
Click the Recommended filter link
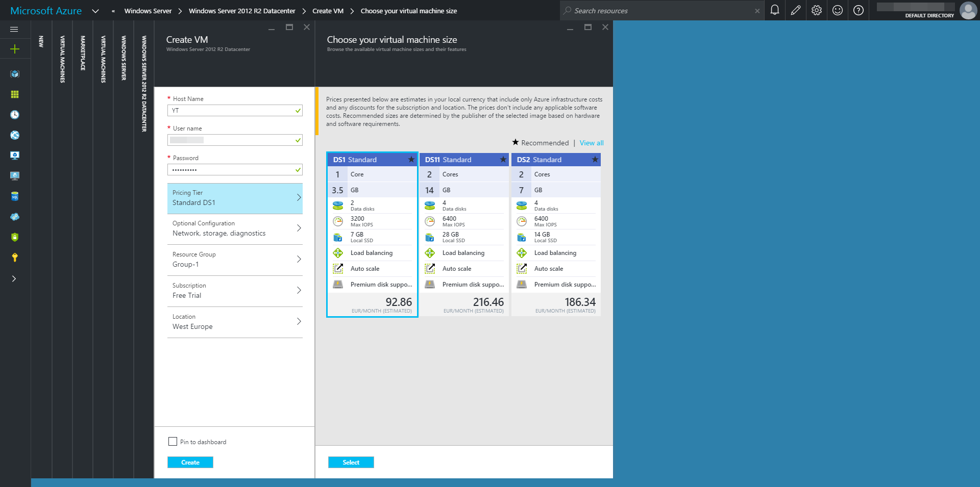coord(541,143)
